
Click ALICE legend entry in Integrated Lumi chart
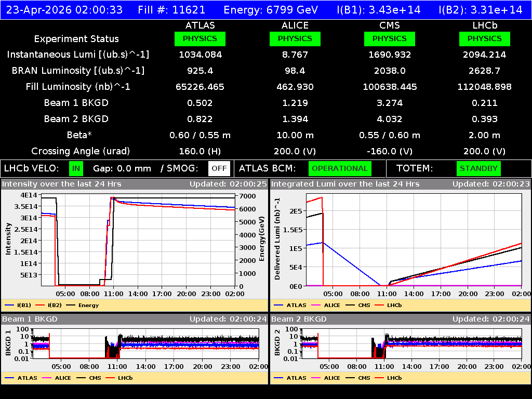[x=326, y=305]
